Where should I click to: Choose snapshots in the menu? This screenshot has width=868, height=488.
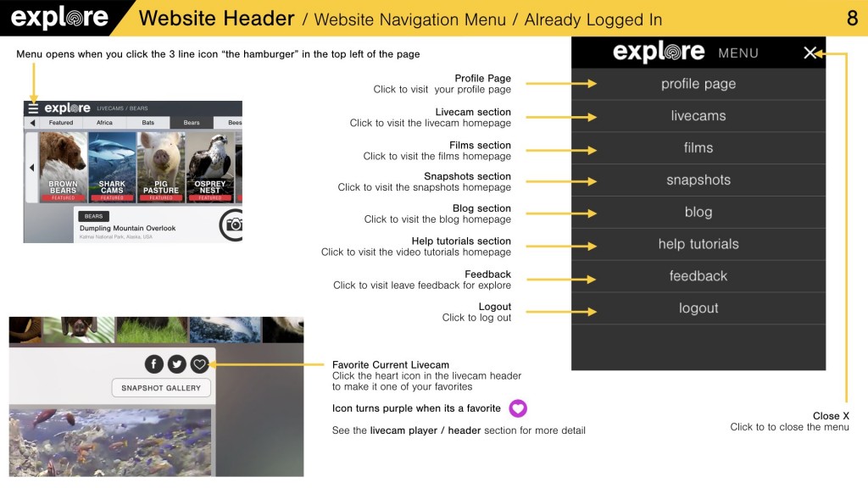click(x=698, y=180)
